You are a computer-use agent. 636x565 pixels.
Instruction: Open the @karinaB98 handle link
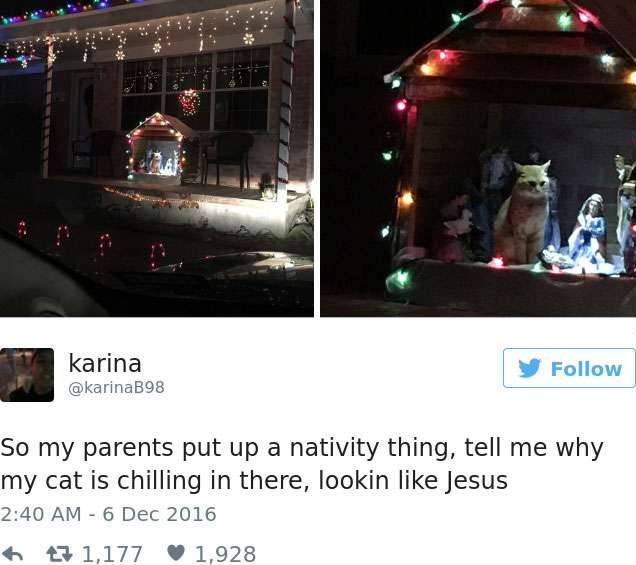pyautogui.click(x=116, y=387)
